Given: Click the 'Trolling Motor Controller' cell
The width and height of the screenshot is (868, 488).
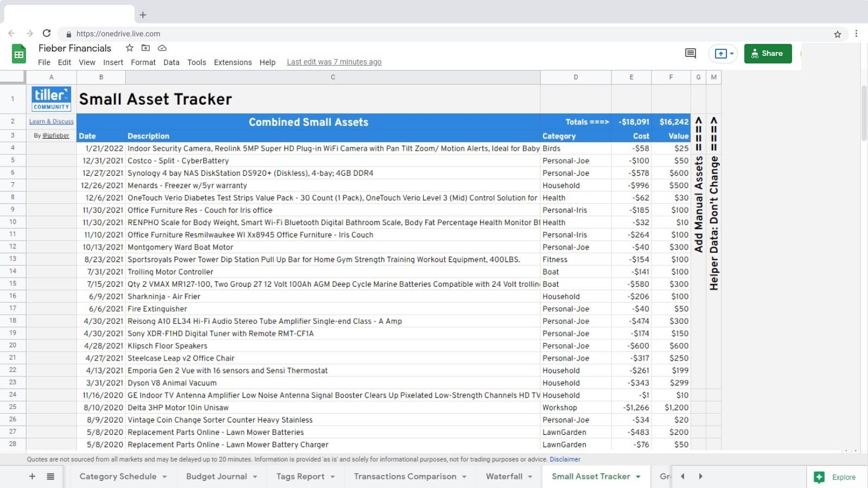Looking at the screenshot, I should point(333,272).
